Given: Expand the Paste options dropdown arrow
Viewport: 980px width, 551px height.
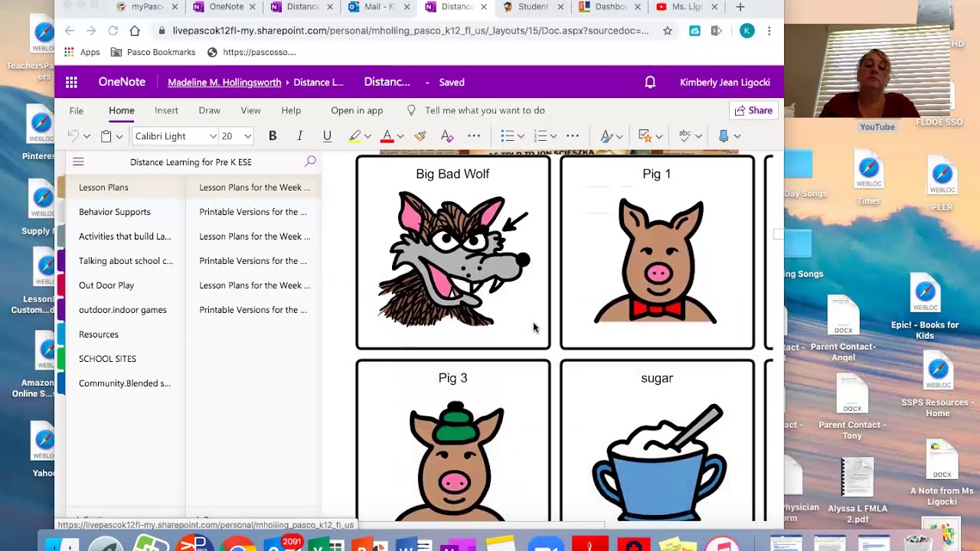Looking at the screenshot, I should click(119, 136).
